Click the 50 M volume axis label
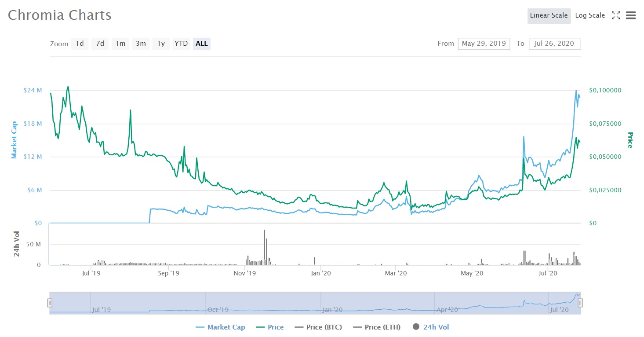 pos(34,244)
